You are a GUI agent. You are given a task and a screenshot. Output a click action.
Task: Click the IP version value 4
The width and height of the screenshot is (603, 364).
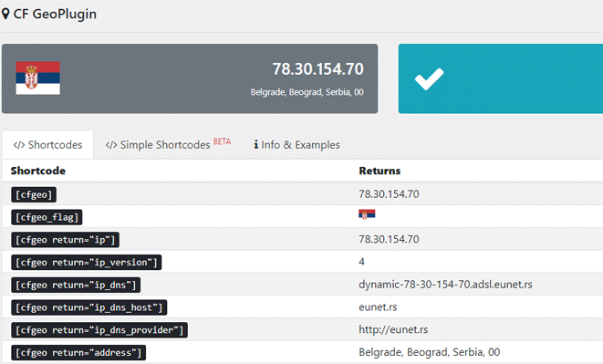pyautogui.click(x=361, y=262)
